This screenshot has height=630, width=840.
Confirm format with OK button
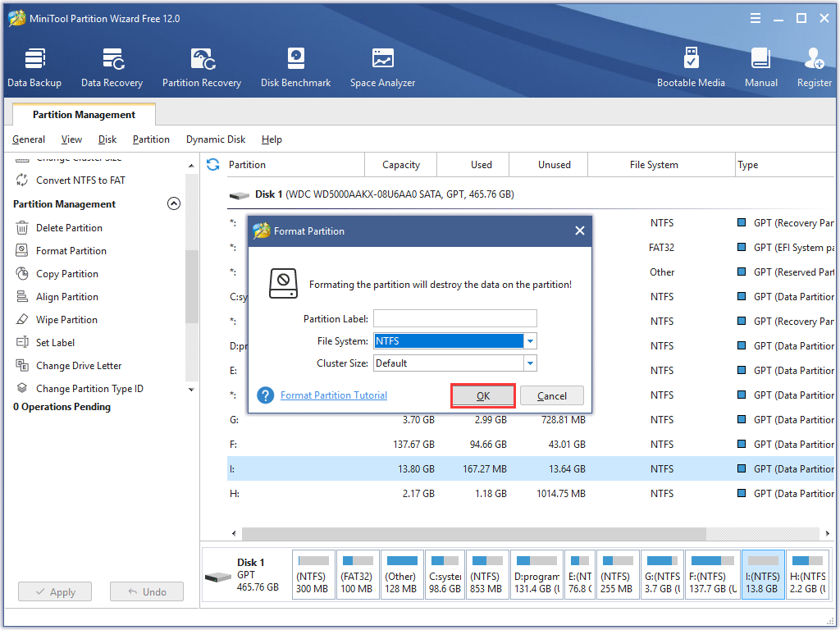(483, 396)
